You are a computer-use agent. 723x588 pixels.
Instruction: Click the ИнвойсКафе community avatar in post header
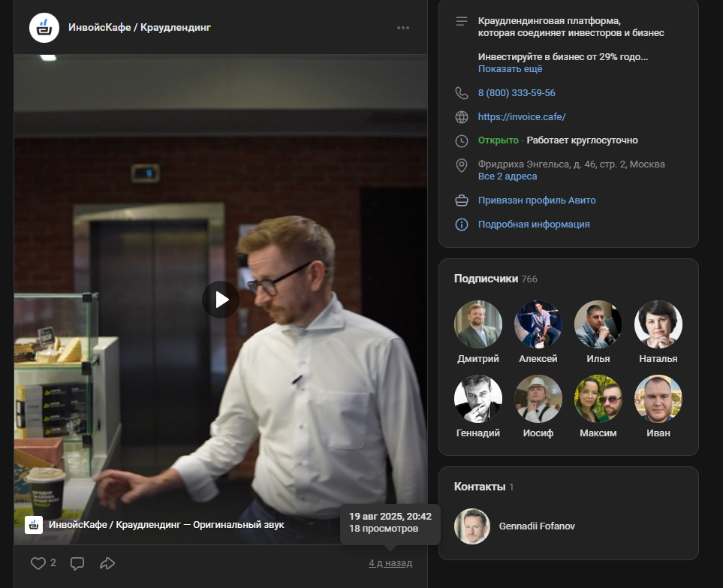click(x=44, y=28)
